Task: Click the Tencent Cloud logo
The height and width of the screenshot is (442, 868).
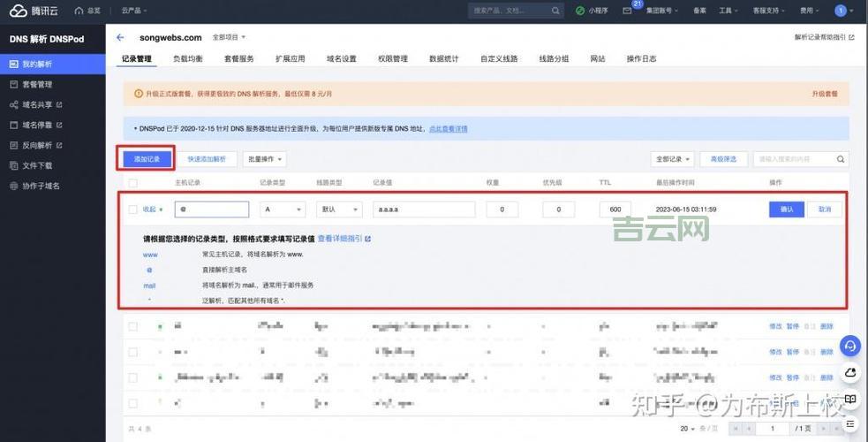Action: tap(34, 11)
